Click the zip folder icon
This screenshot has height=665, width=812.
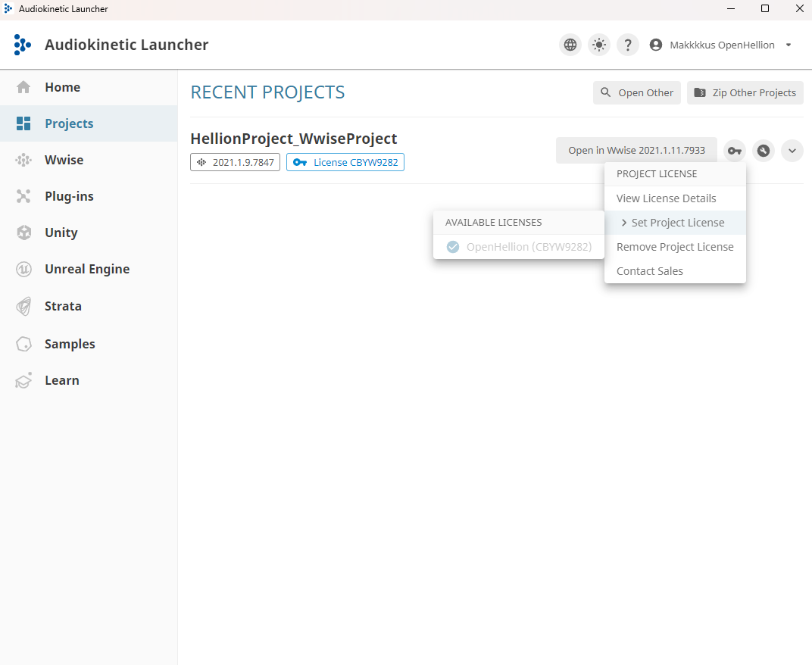(x=700, y=92)
